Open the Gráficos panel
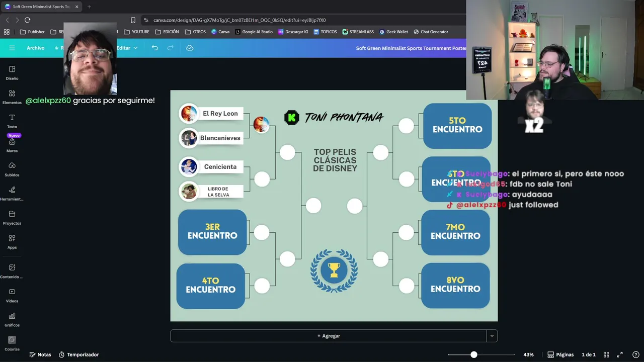This screenshot has height=362, width=644. tap(12, 320)
